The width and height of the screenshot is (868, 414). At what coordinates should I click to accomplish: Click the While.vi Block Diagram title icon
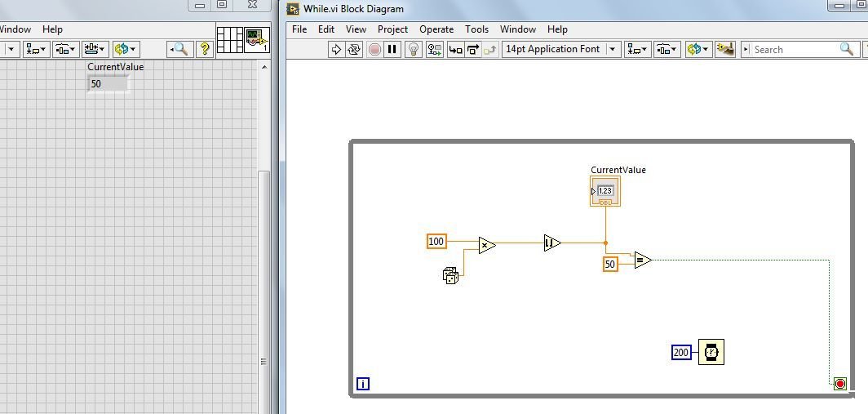294,9
